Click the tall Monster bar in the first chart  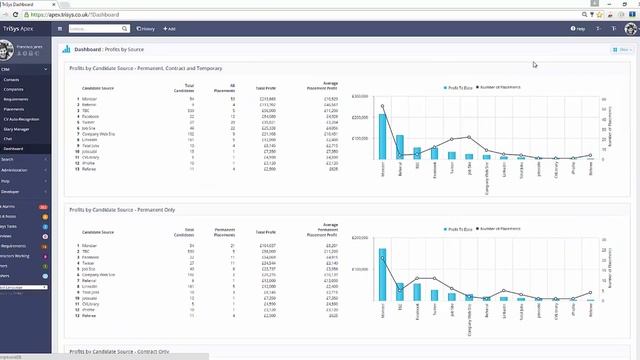tap(382, 137)
